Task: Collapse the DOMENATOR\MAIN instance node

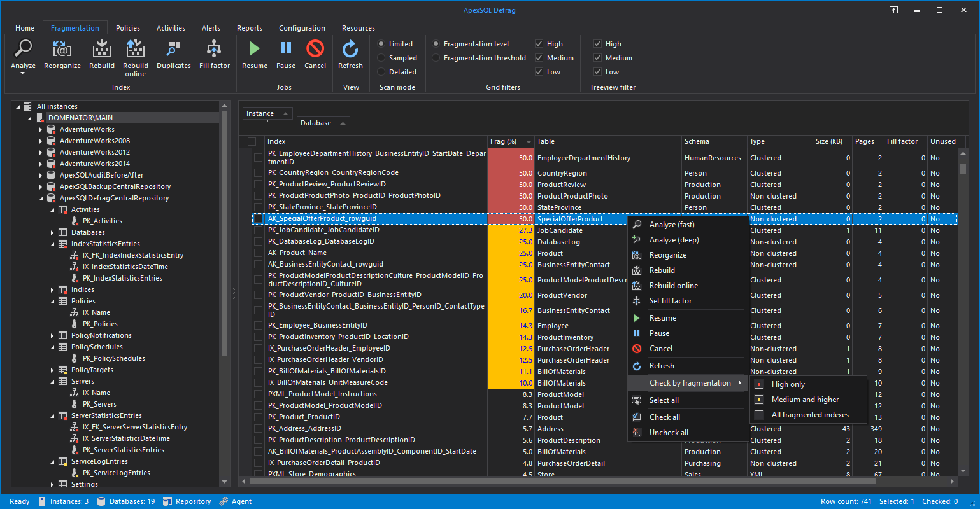Action: [x=29, y=118]
